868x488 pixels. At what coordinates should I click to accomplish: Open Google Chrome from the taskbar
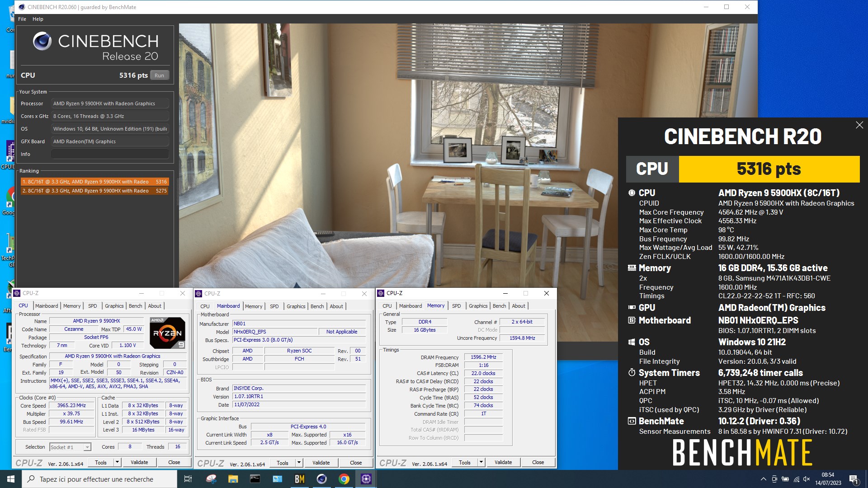[x=344, y=479]
